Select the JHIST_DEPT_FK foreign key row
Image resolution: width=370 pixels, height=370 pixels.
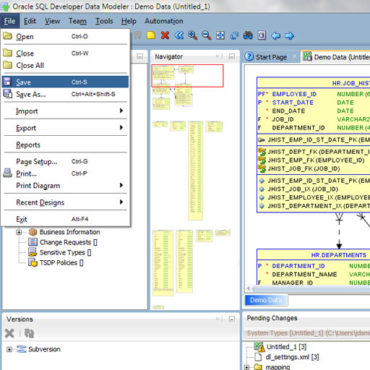click(314, 152)
